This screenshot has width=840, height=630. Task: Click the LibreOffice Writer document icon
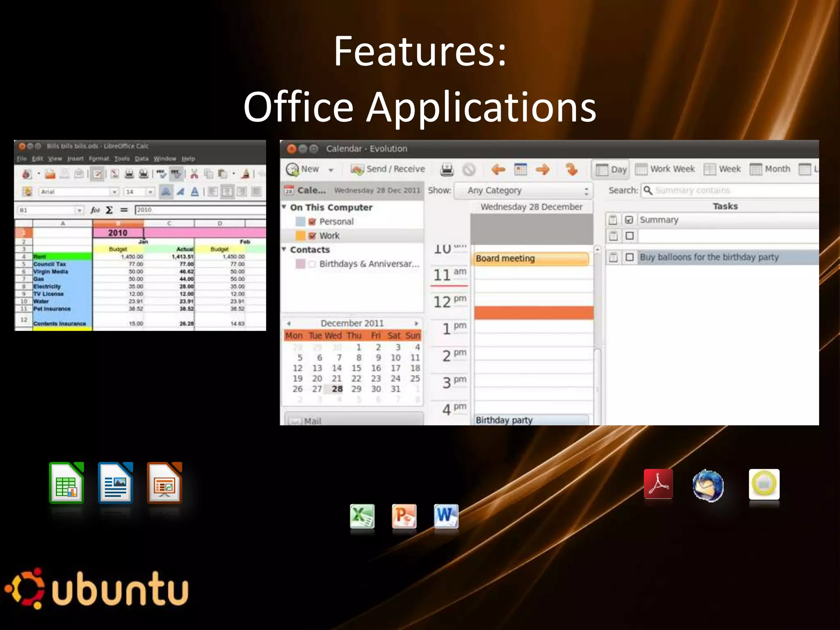pyautogui.click(x=116, y=482)
